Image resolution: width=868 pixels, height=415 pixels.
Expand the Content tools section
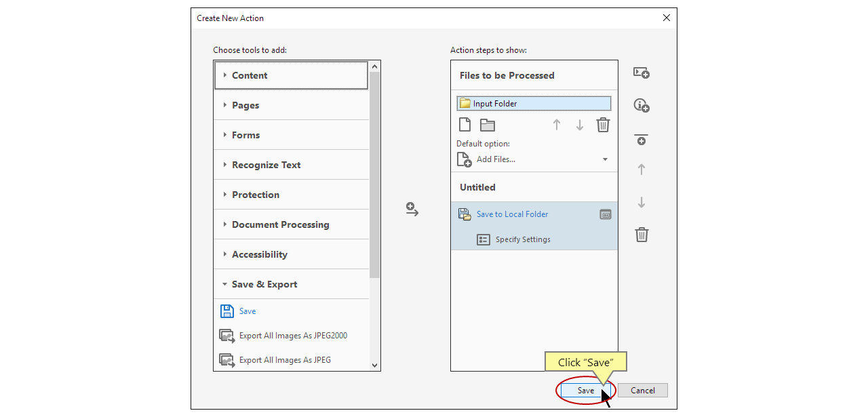pyautogui.click(x=250, y=75)
